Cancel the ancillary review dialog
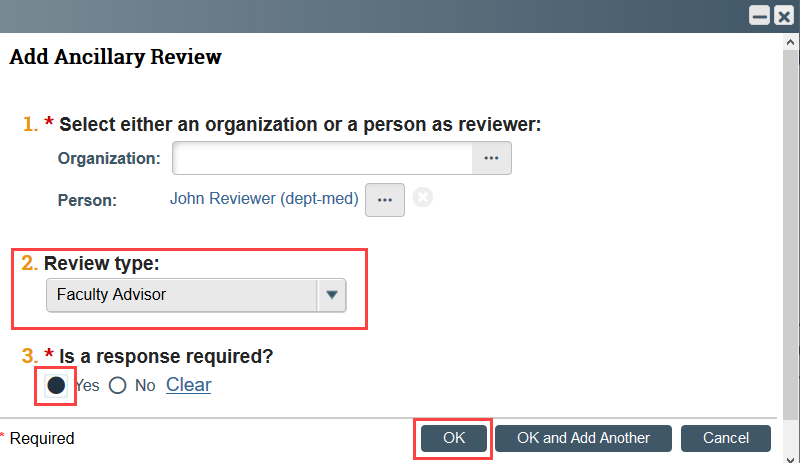Viewport: 800px width, 463px height. 726,438
